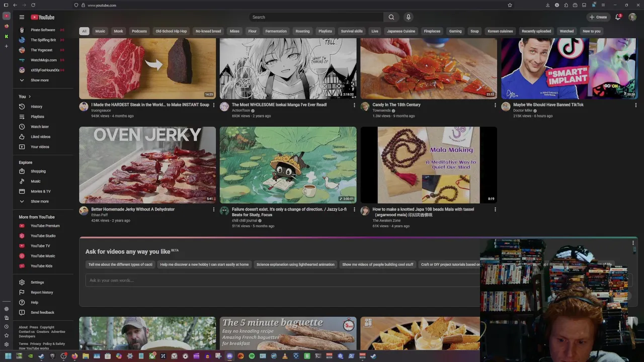Click the search magnifier button
The height and width of the screenshot is (362, 644).
coord(391,17)
